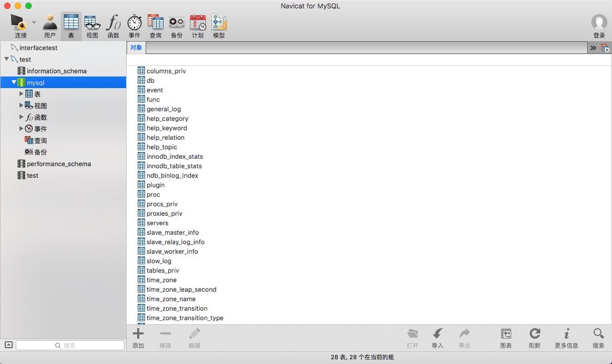The width and height of the screenshot is (612, 364).
Task: Expand the 函数 functions node
Action: coord(21,117)
